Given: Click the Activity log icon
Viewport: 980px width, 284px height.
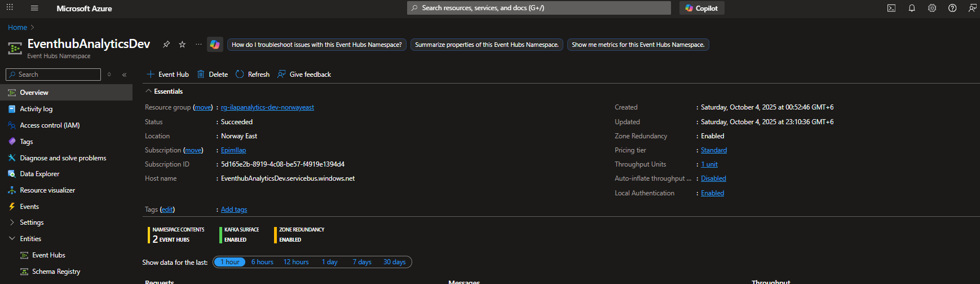Looking at the screenshot, I should (x=11, y=109).
